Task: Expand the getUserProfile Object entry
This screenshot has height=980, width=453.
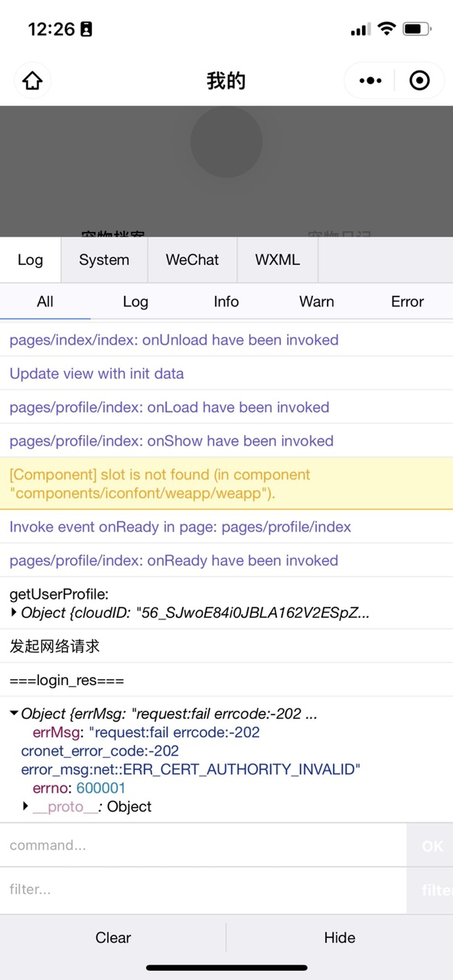Action: 14,612
